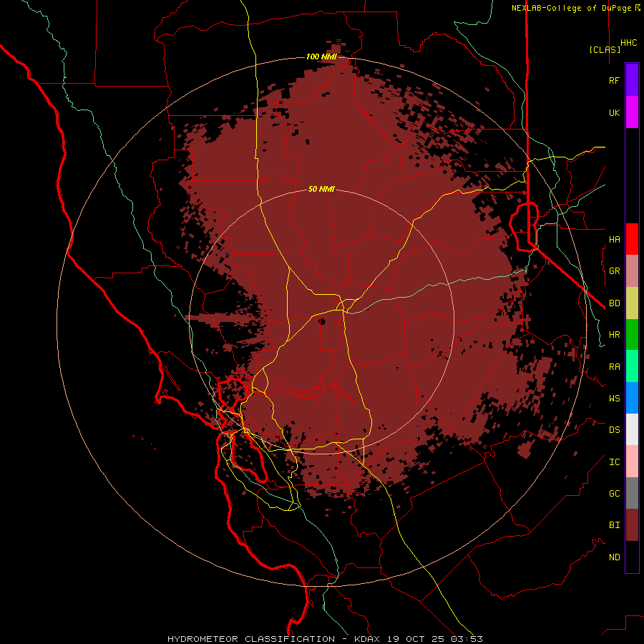
Task: Click the GR legend label
Action: (x=615, y=271)
